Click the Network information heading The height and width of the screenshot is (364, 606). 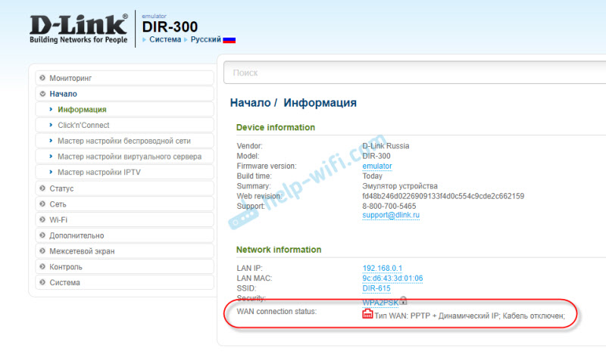pos(279,250)
